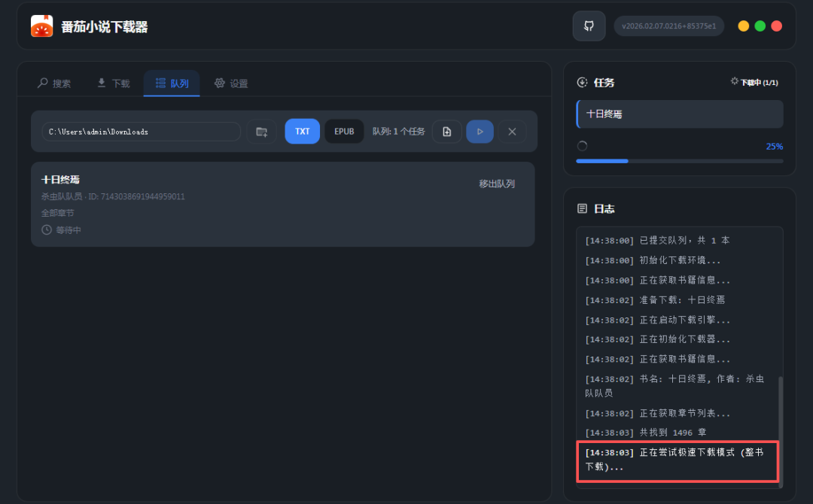Open the 搜索 tab
813x504 pixels.
[53, 83]
